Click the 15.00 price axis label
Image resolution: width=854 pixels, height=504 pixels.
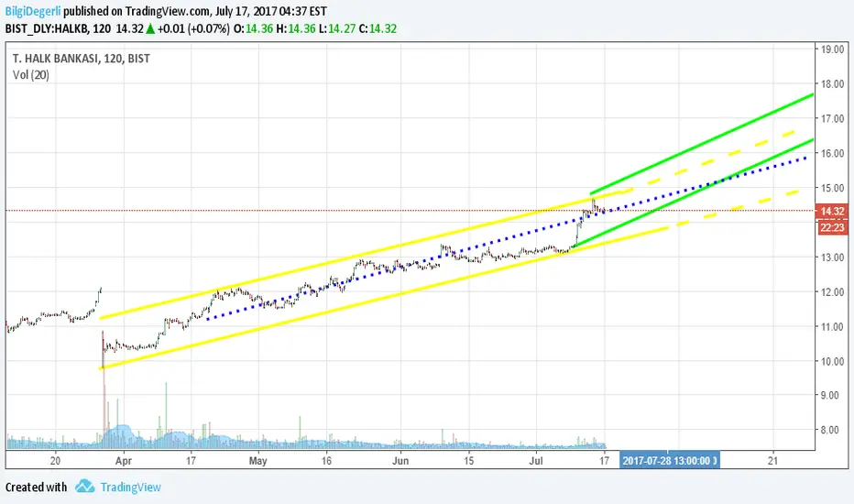coord(832,188)
